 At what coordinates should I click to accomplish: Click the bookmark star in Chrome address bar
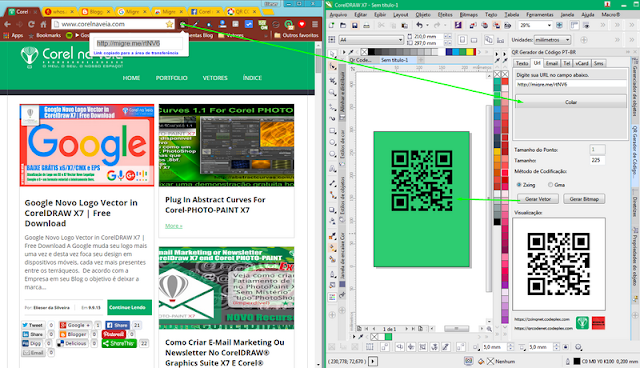point(169,24)
